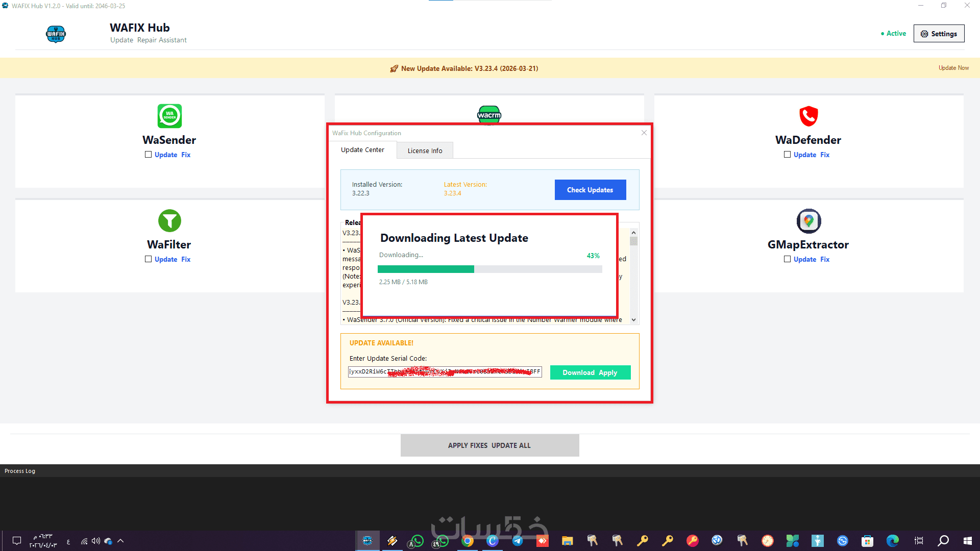Open Telegram from the taskbar
Image resolution: width=980 pixels, height=551 pixels.
click(x=517, y=541)
